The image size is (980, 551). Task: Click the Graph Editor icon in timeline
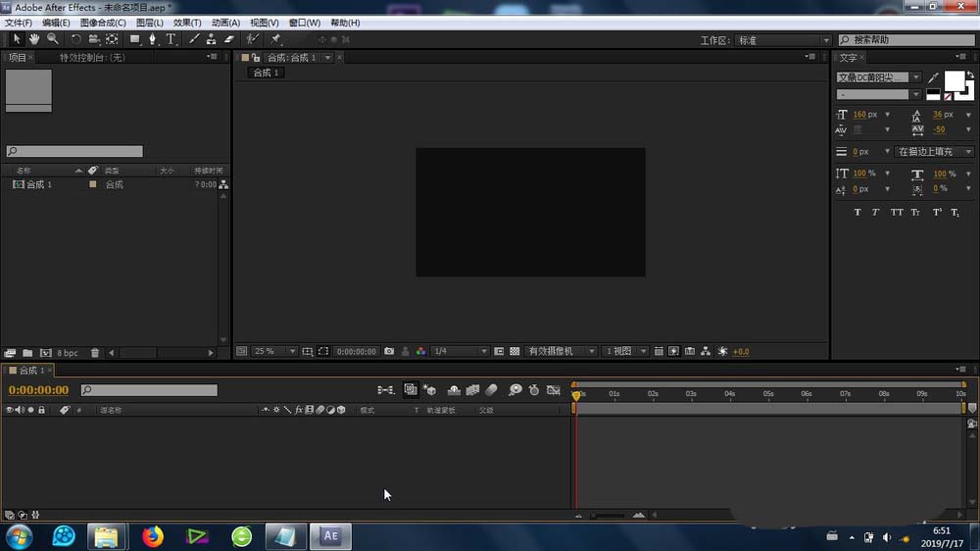tap(553, 390)
